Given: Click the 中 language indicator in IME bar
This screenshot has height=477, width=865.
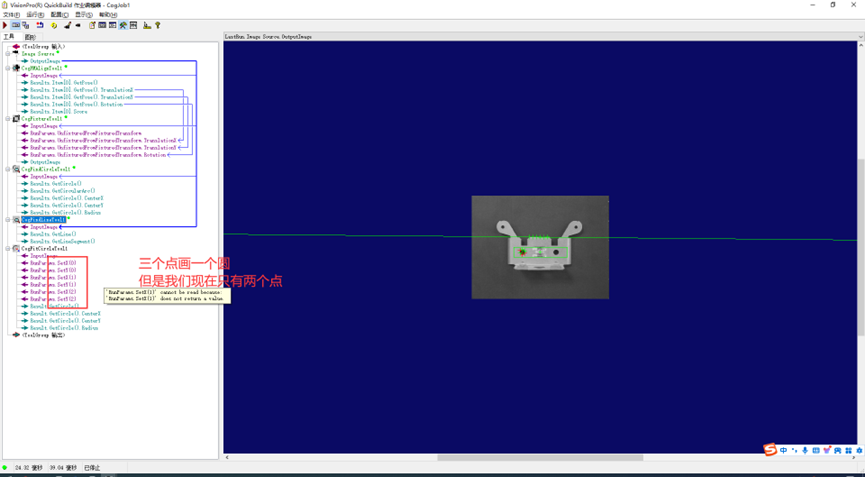Looking at the screenshot, I should point(783,451).
